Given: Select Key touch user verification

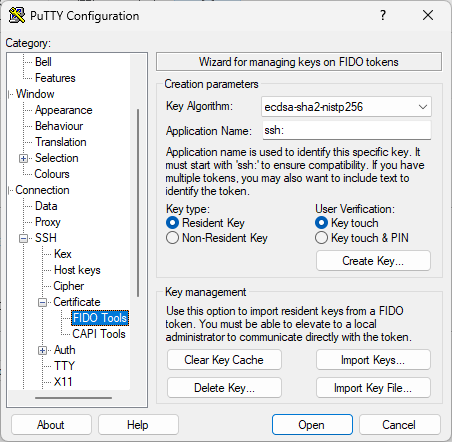Looking at the screenshot, I should point(321,223).
